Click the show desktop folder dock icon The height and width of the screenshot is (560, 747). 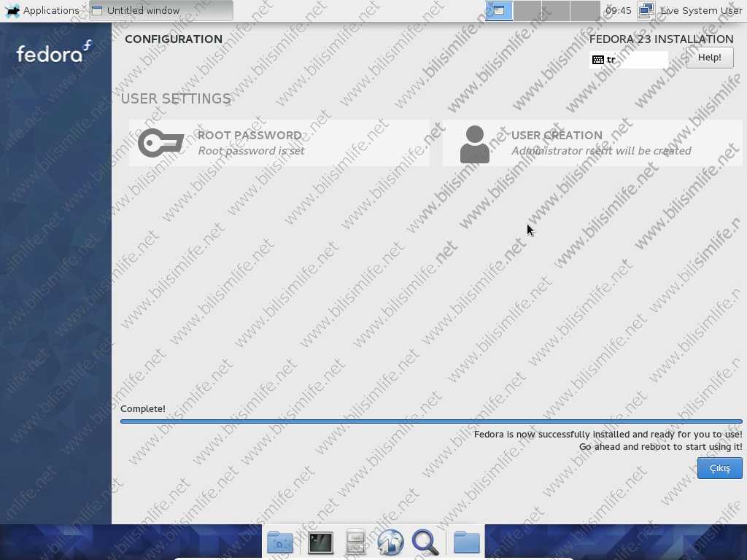(280, 542)
